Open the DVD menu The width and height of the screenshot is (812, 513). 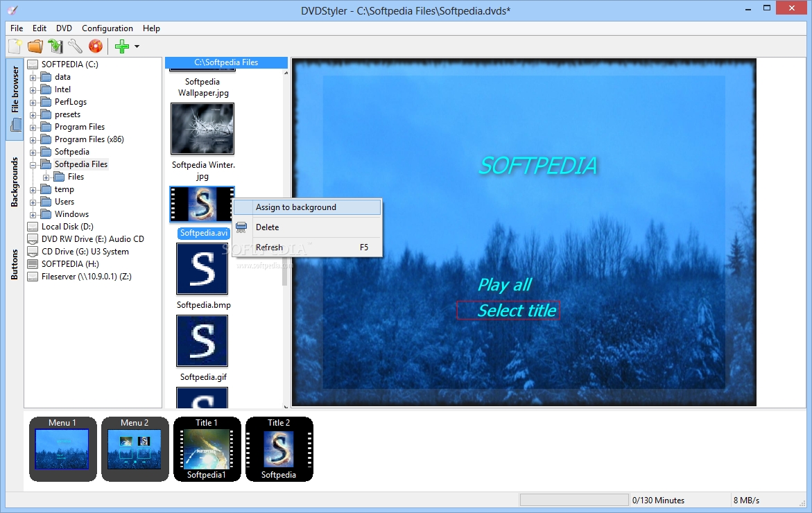64,28
